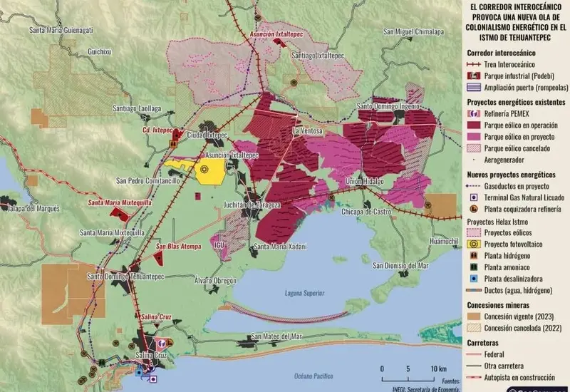Screen dimensions: 570x392
Task: Click the Federal carretera legend line
Action: [x=474, y=354]
